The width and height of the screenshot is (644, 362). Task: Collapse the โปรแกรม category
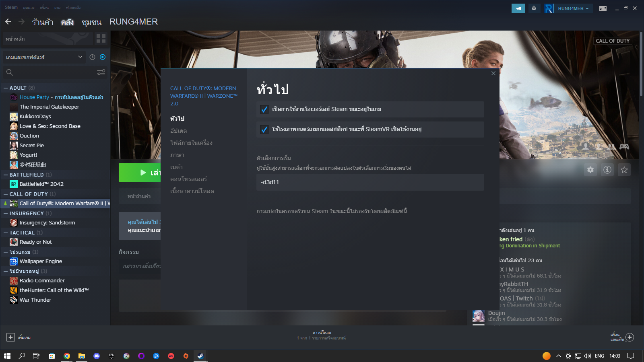coord(6,252)
